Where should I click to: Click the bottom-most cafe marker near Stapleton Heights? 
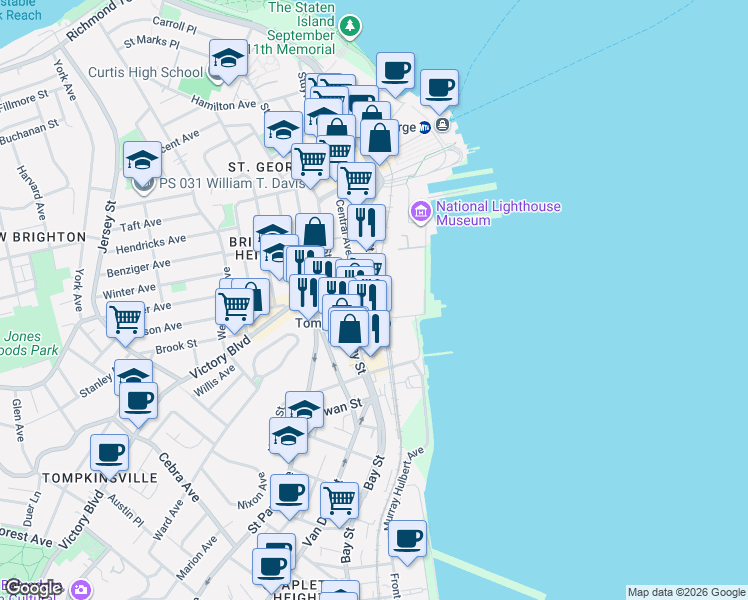(x=271, y=570)
